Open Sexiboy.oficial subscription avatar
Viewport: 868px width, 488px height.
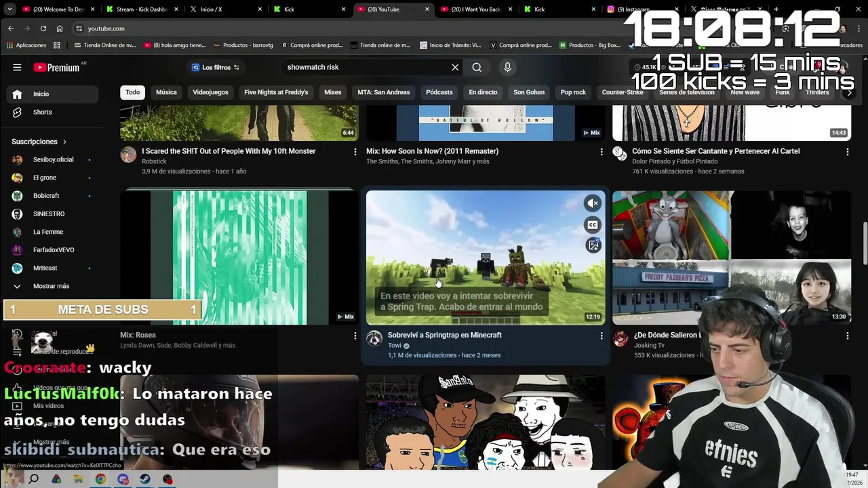pos(17,159)
